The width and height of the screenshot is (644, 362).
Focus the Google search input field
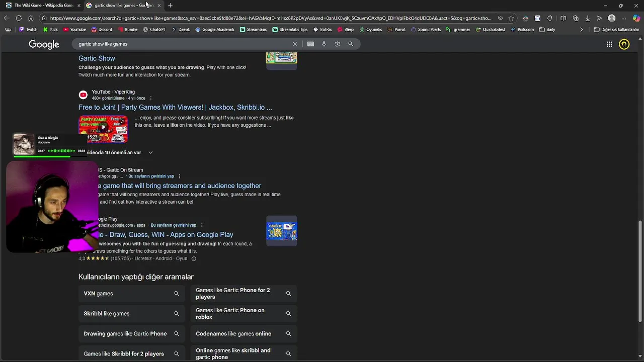[184, 44]
